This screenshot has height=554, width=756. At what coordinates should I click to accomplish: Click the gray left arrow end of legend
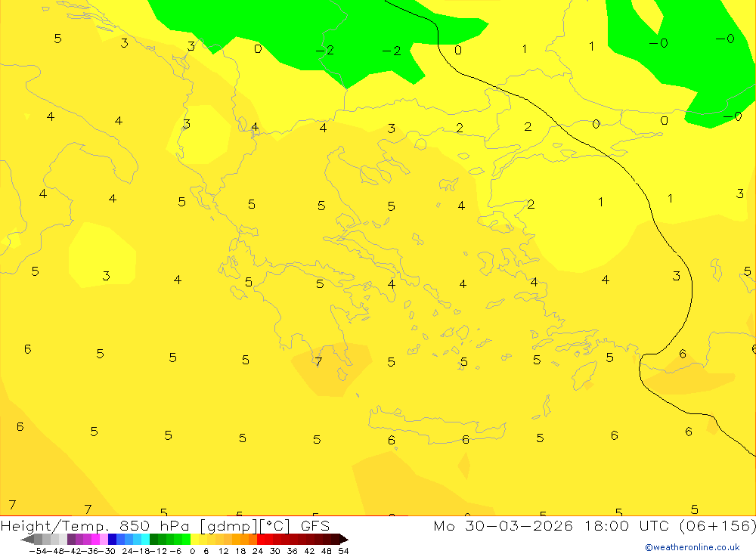[27, 540]
